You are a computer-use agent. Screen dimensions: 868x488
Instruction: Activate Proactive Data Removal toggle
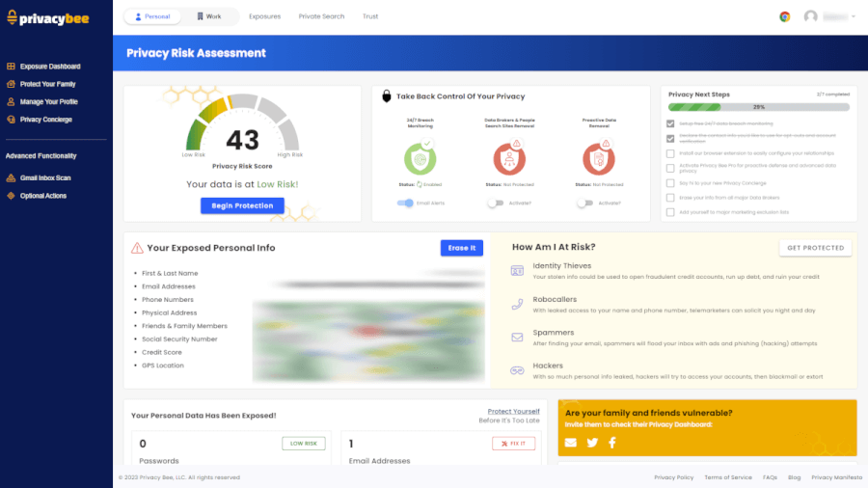tap(584, 203)
